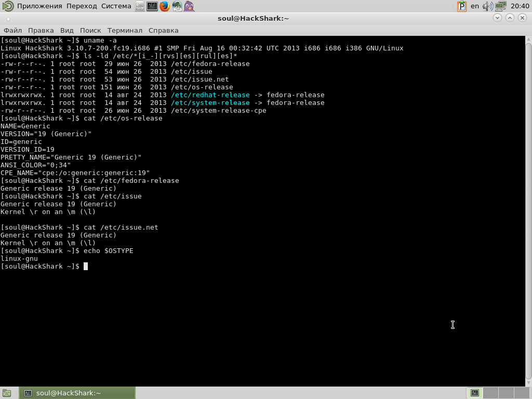Click the 'NAME=Generic' line

[25, 126]
